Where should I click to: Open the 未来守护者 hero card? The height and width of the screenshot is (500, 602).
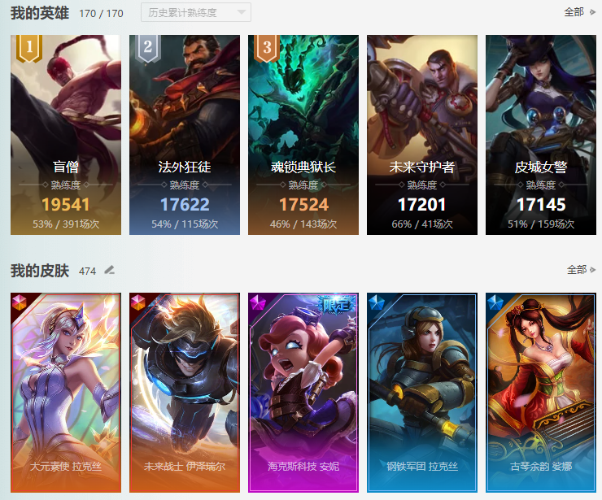tap(422, 135)
